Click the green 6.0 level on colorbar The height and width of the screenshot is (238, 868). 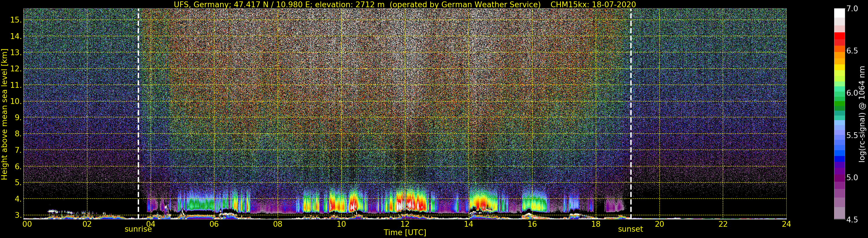[x=839, y=93]
